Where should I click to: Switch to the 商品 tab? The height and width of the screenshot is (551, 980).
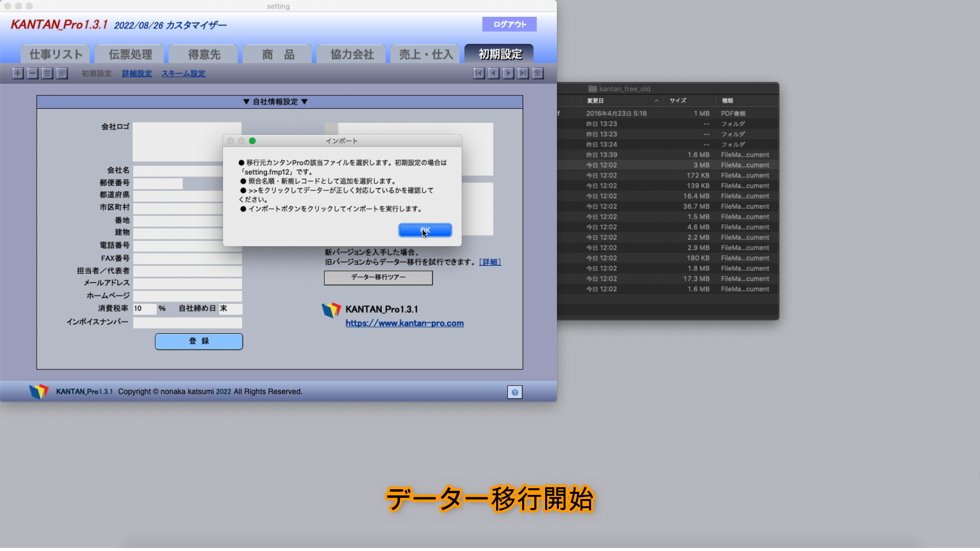coord(278,54)
